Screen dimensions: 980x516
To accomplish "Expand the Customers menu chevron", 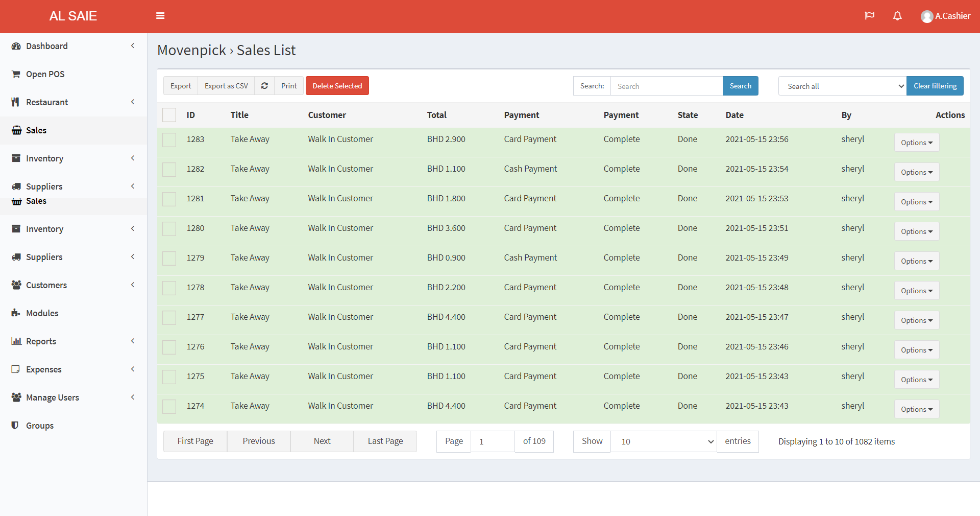I will pos(133,285).
